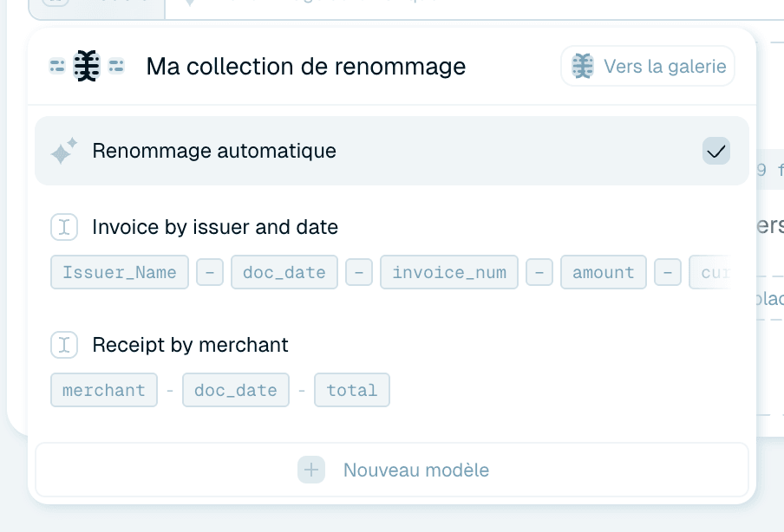
Task: Create a new template with Nouveau modèle
Action: click(x=392, y=470)
